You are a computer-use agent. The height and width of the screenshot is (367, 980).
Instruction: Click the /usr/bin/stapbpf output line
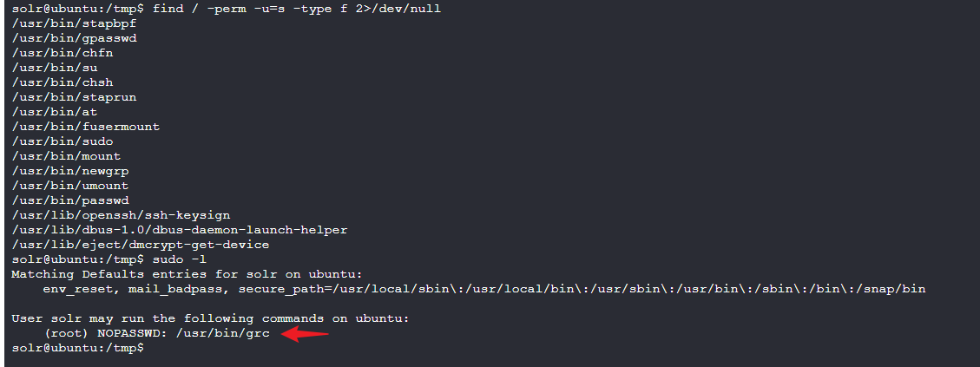(74, 23)
